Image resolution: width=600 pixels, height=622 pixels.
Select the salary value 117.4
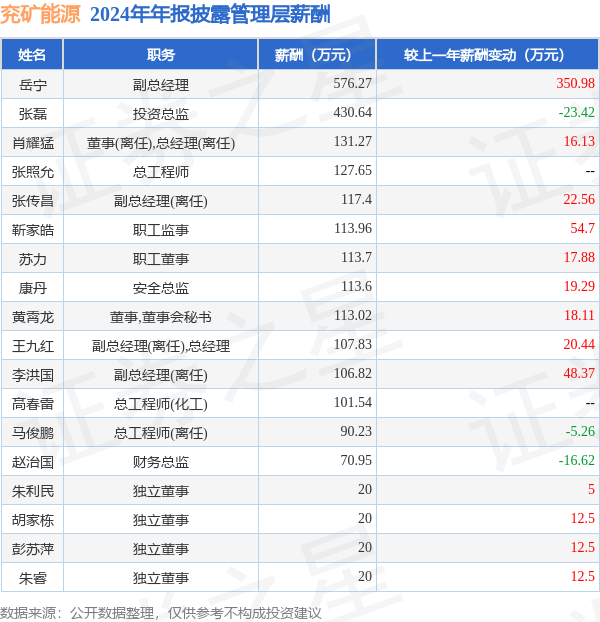coord(357,199)
